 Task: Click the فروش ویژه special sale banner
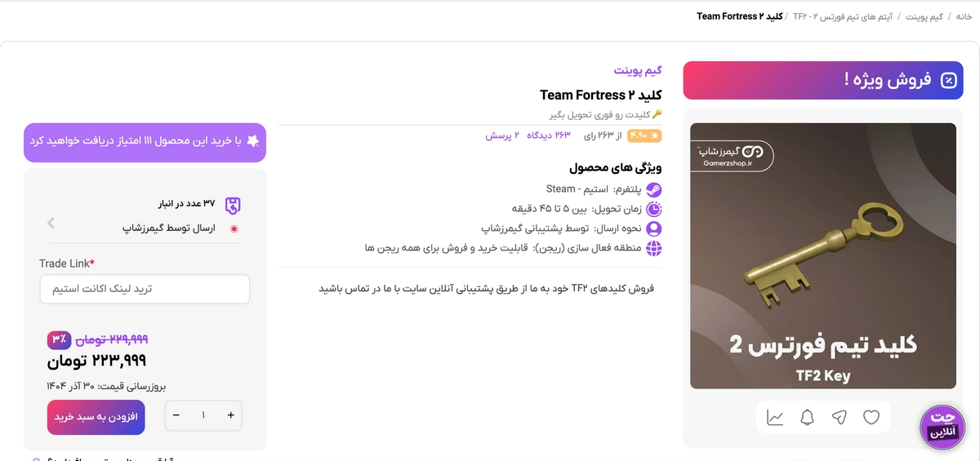823,80
